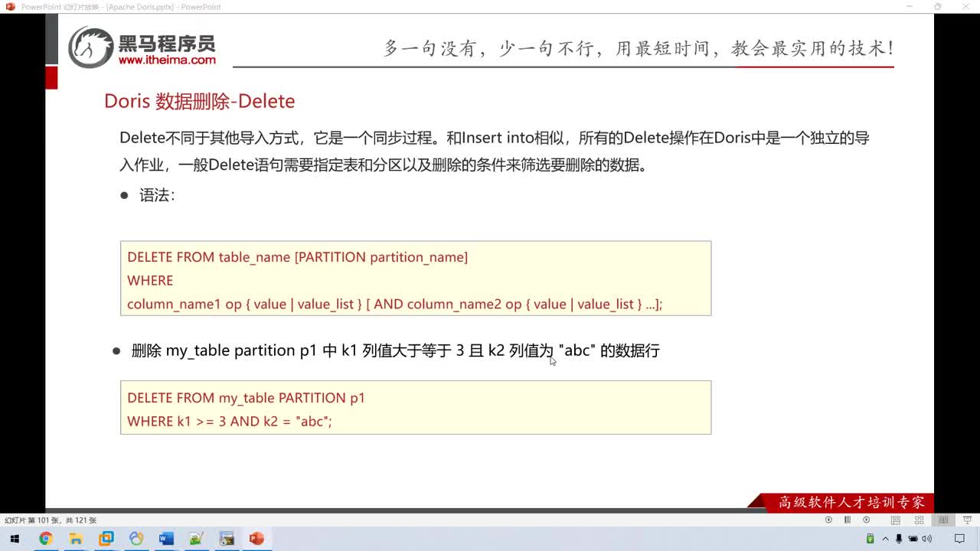
Task: Click the 'WHERE' line in syntax box
Action: point(150,281)
